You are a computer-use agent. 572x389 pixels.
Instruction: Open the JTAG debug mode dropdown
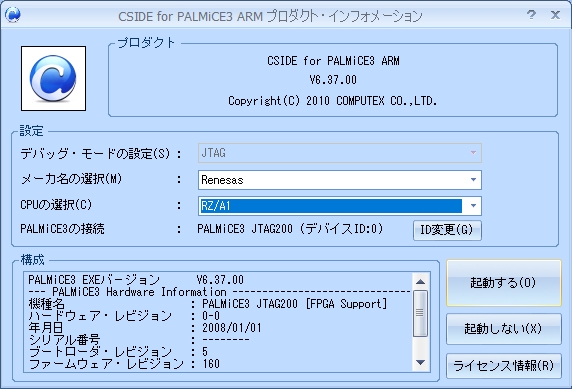pos(340,153)
